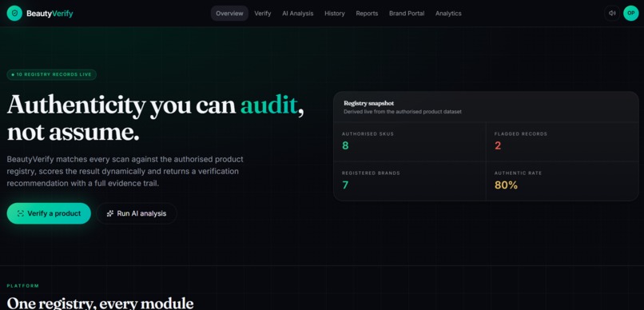Click the REGISTERED BRANDS label
644x310 pixels.
click(371, 173)
